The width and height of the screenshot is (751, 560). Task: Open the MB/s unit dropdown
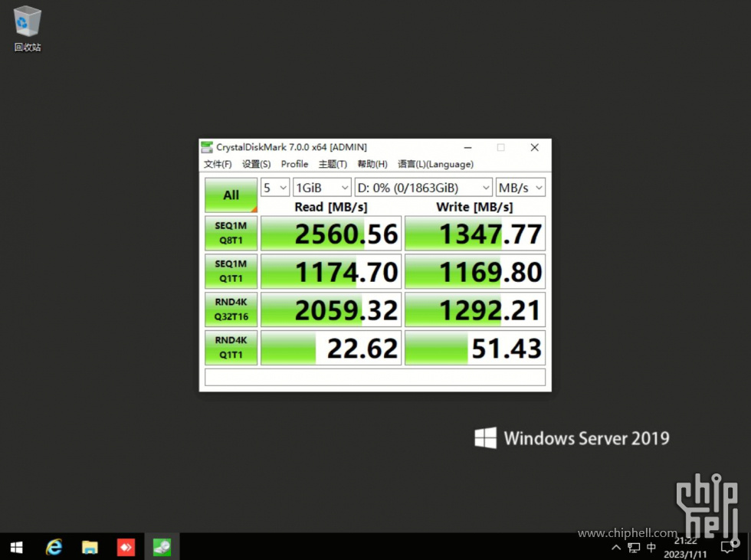tap(520, 188)
